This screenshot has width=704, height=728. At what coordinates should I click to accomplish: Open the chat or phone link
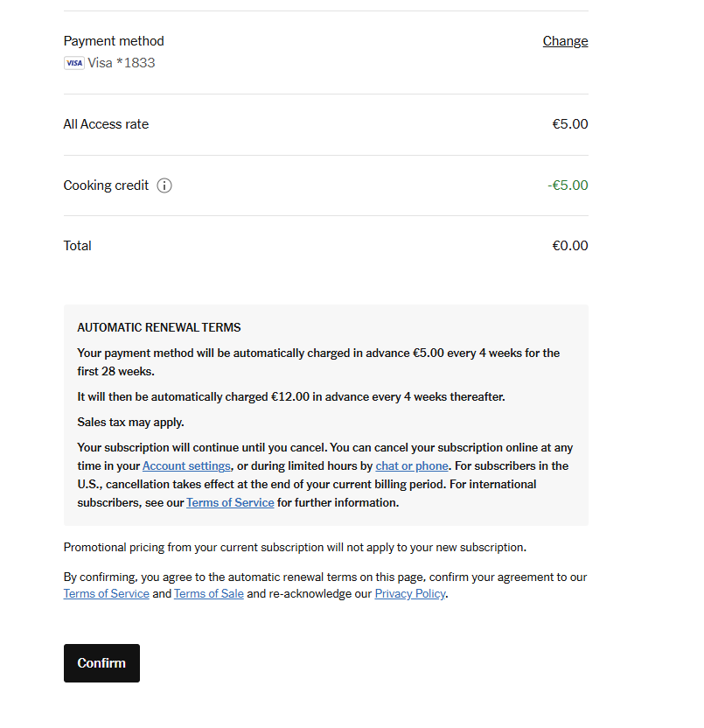412,466
